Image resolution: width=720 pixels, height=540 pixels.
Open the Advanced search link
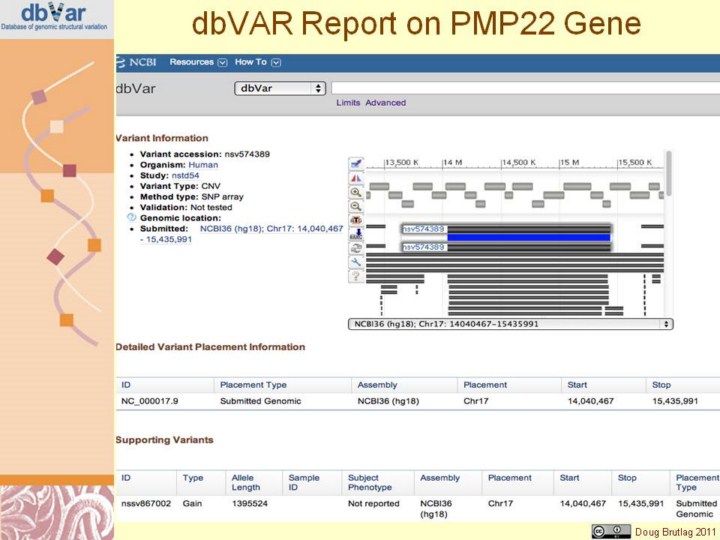tap(385, 103)
